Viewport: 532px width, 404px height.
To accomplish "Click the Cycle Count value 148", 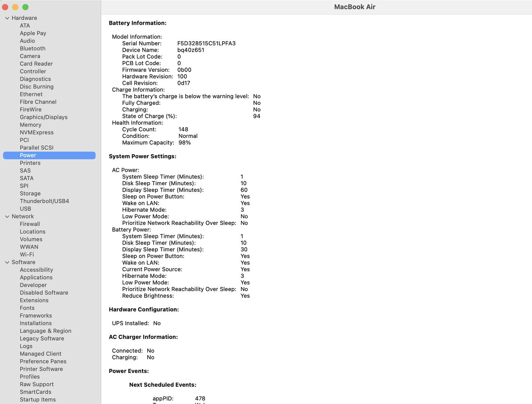I will (183, 129).
